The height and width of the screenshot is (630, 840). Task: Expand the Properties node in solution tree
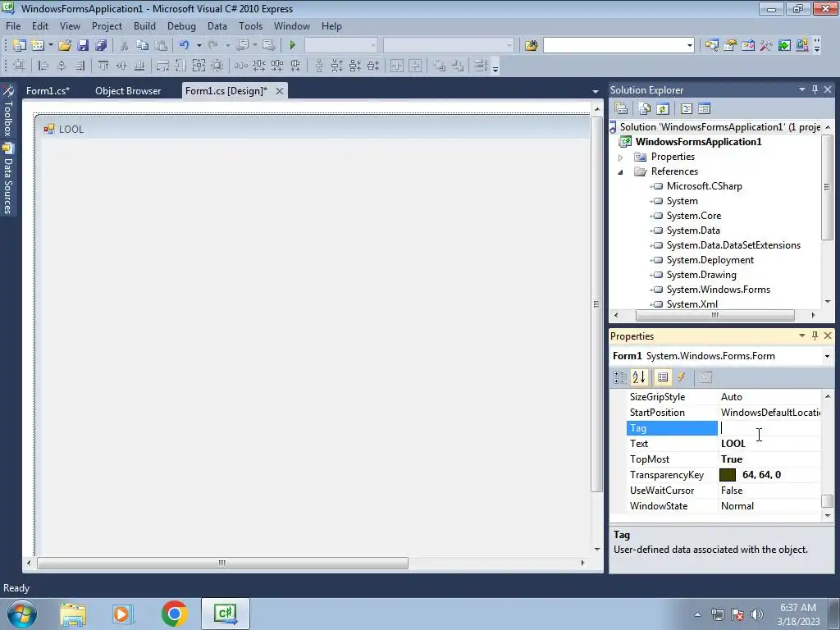[x=620, y=157]
